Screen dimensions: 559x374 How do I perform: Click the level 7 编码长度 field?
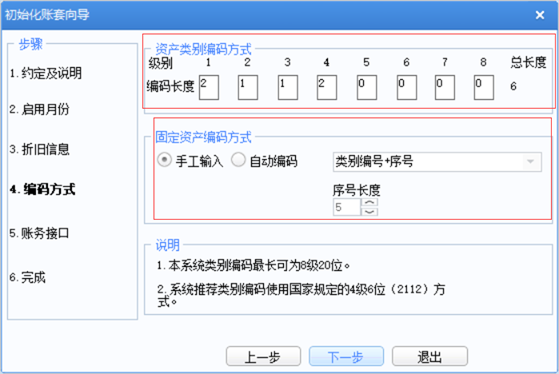coord(445,87)
